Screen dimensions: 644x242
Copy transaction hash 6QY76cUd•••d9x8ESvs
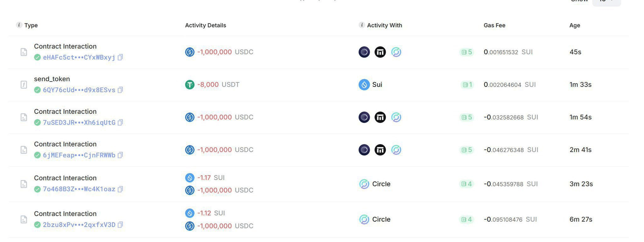click(x=120, y=90)
